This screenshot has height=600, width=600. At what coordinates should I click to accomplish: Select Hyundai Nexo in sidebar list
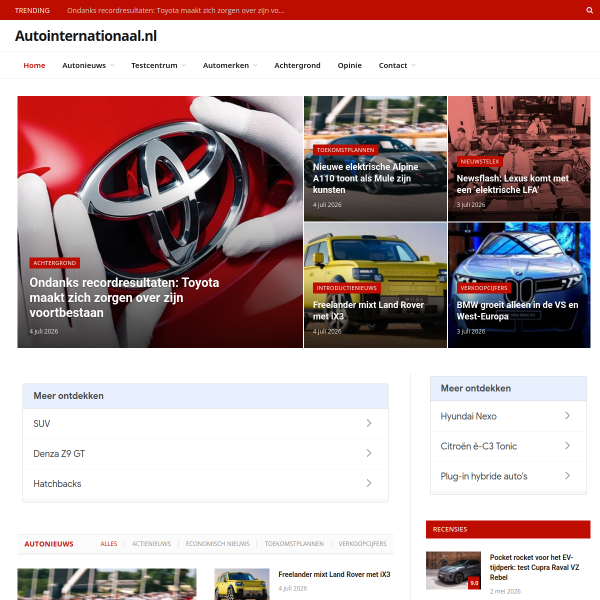tap(508, 416)
